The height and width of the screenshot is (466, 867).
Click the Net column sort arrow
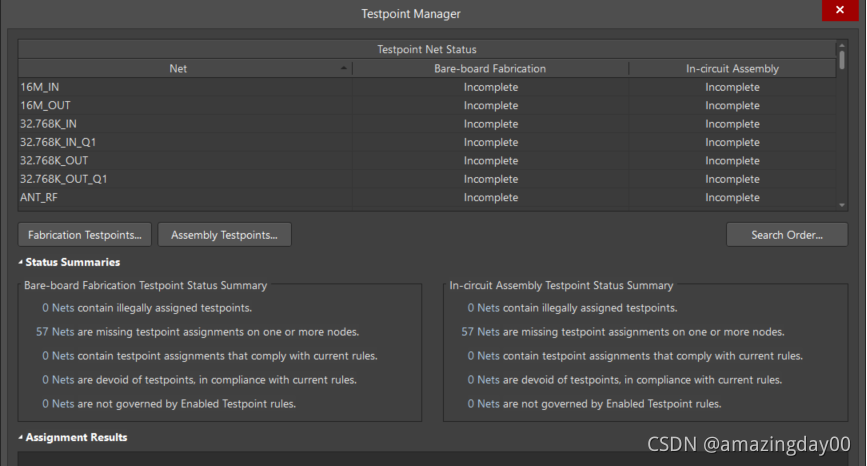pyautogui.click(x=345, y=69)
